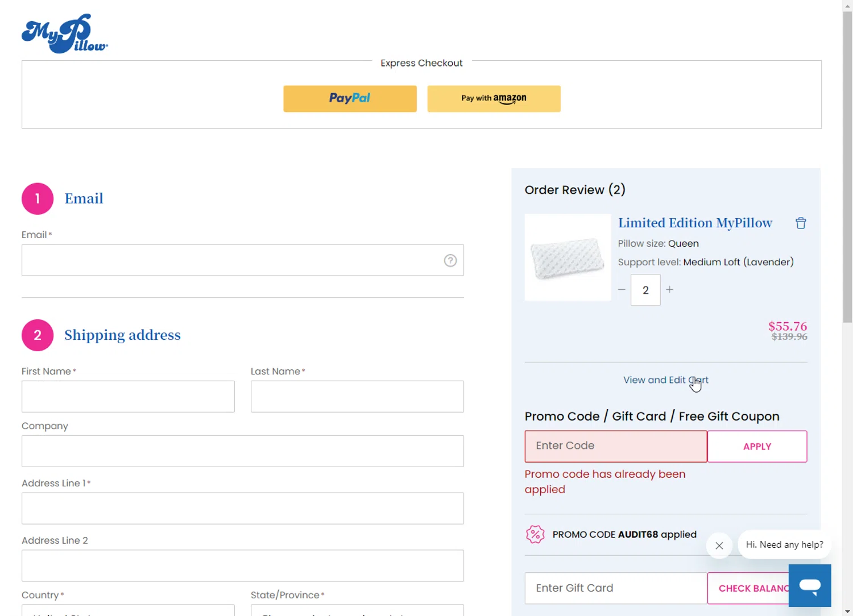The width and height of the screenshot is (853, 616).
Task: Open the live chat widget icon
Action: pos(810,585)
